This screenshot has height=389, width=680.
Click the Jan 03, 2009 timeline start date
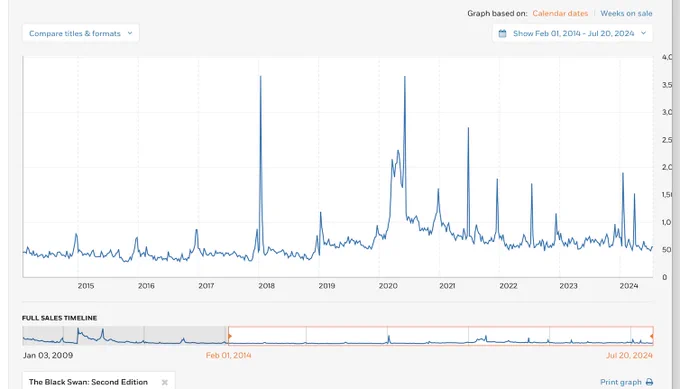pyautogui.click(x=48, y=355)
